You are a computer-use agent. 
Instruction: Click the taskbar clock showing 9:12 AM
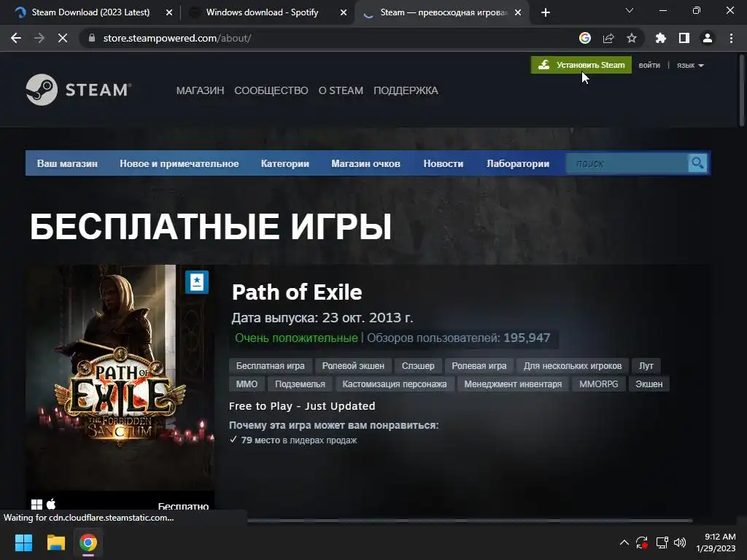coord(716,542)
